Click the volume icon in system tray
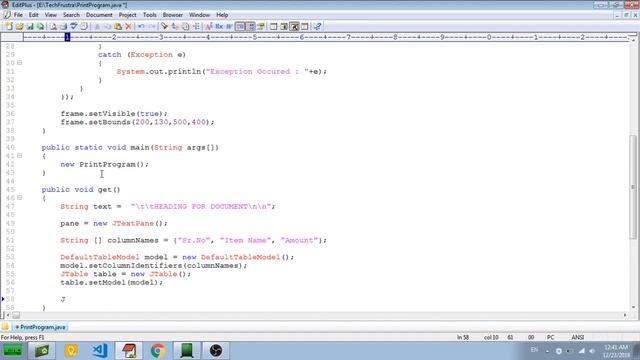 pyautogui.click(x=592, y=351)
